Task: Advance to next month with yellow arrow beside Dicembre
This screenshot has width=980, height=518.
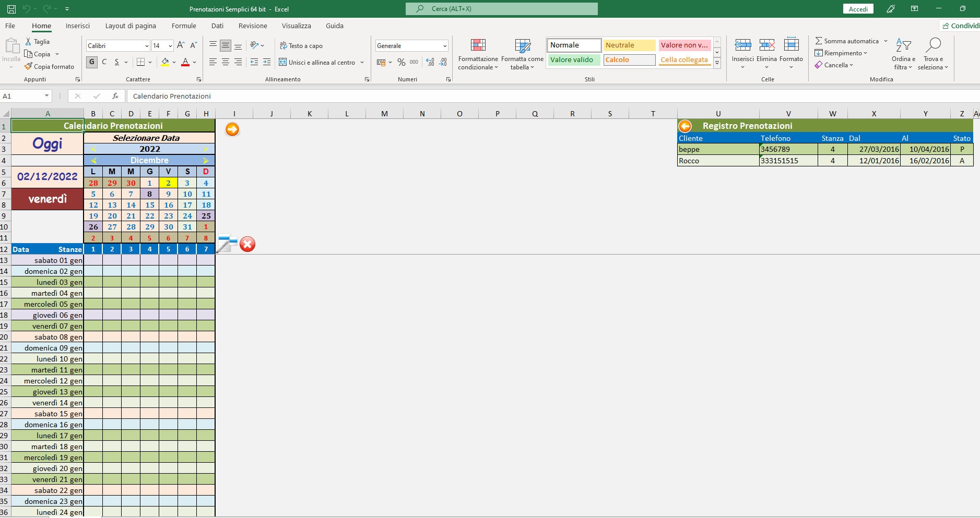Action: [205, 160]
